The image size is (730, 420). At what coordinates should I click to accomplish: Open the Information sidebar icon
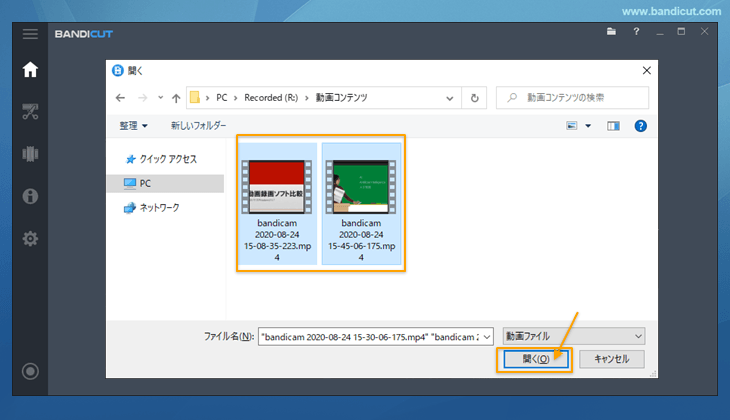click(x=30, y=196)
